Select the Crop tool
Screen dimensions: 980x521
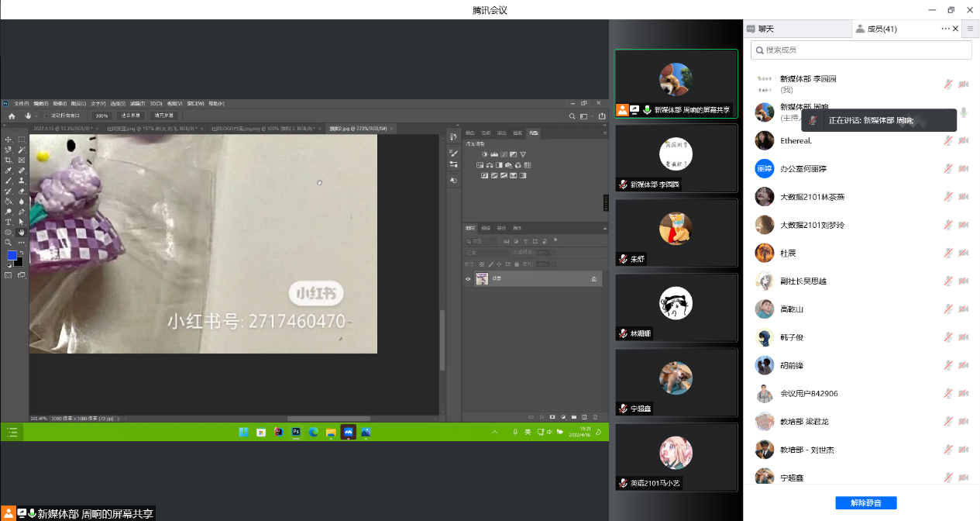pos(8,160)
